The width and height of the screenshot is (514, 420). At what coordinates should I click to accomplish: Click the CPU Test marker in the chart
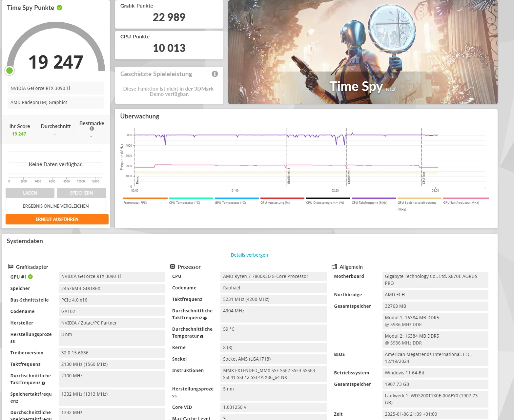pyautogui.click(x=424, y=178)
